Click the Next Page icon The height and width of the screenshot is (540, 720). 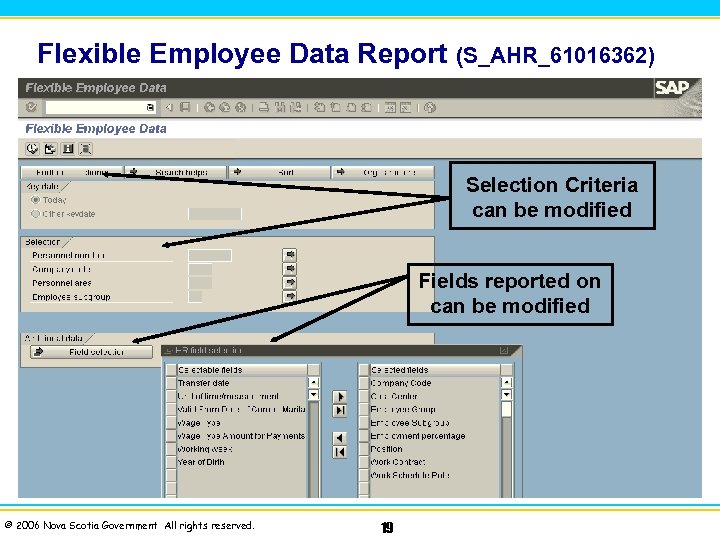pyautogui.click(x=351, y=107)
